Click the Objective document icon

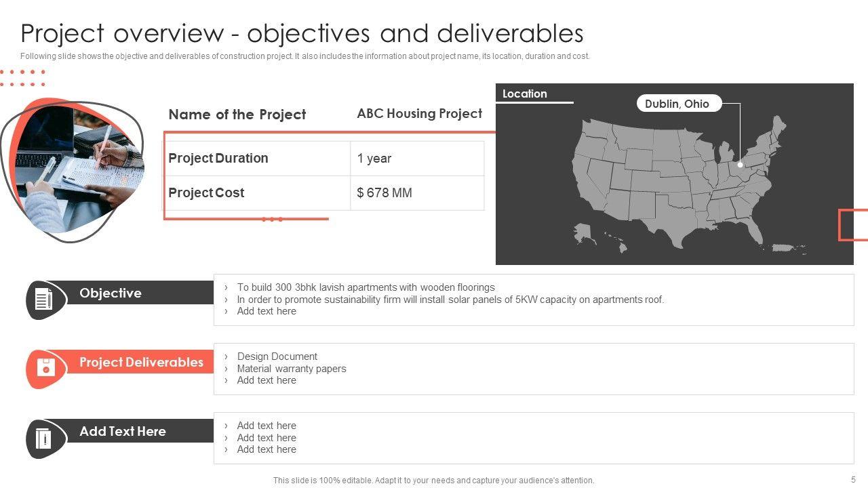pos(43,299)
